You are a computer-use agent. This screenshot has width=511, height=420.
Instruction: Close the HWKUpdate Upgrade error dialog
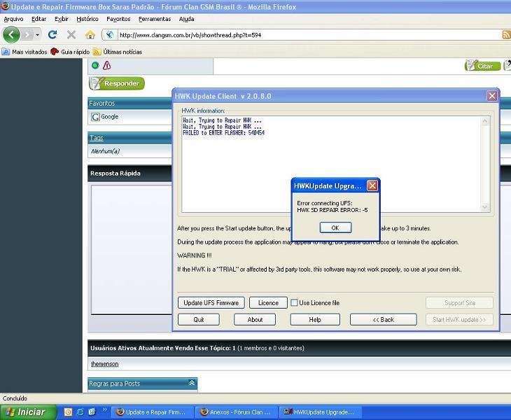pos(372,185)
